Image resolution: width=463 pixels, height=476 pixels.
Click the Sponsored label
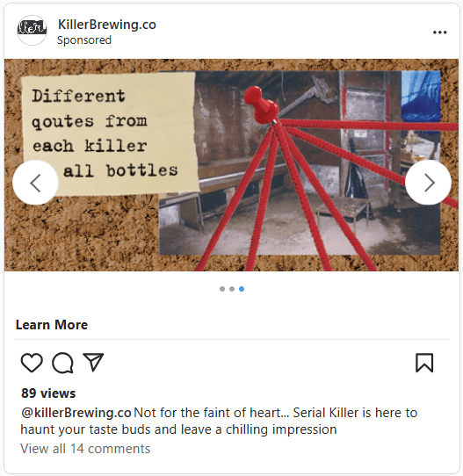point(84,40)
